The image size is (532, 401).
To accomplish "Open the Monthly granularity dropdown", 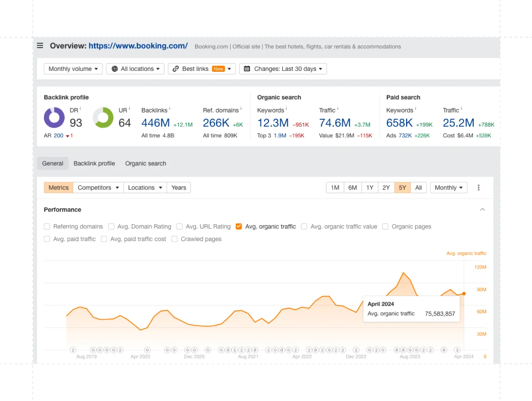I will pos(449,187).
